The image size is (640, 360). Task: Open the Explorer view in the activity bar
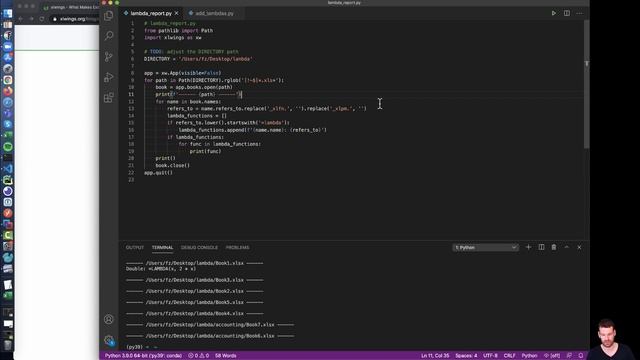(x=109, y=16)
